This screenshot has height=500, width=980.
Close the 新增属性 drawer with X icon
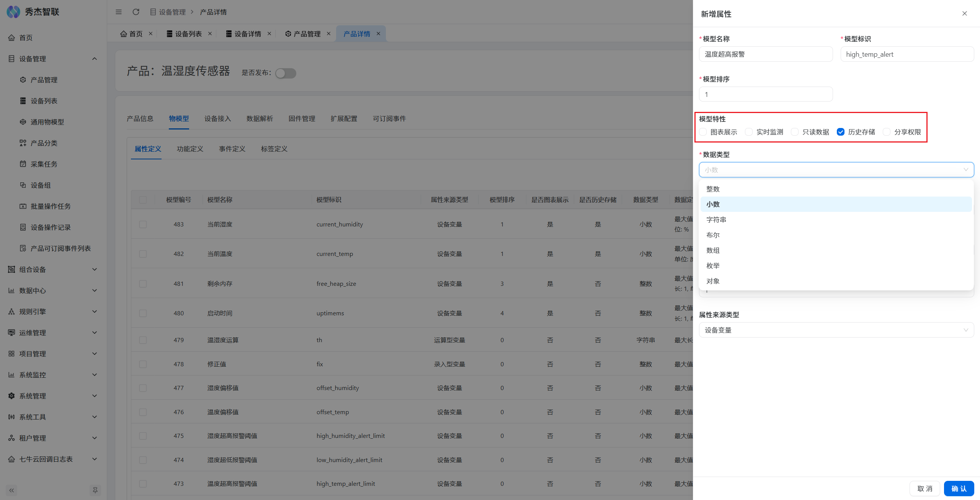coord(964,13)
